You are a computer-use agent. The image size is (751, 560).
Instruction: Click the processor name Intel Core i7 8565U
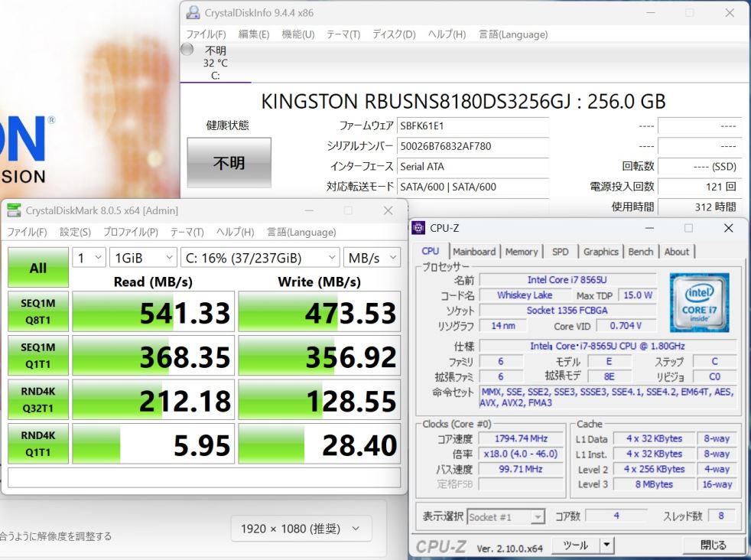(567, 280)
